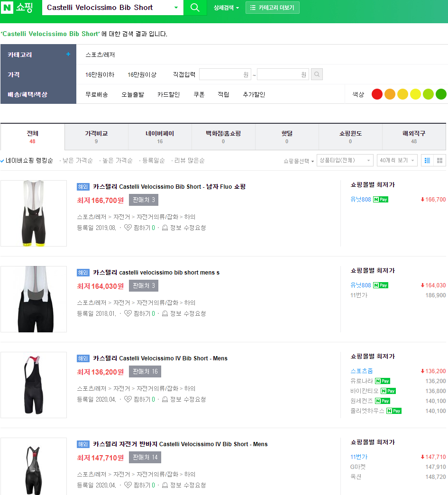Click the Naver N logo icon

click(7, 7)
